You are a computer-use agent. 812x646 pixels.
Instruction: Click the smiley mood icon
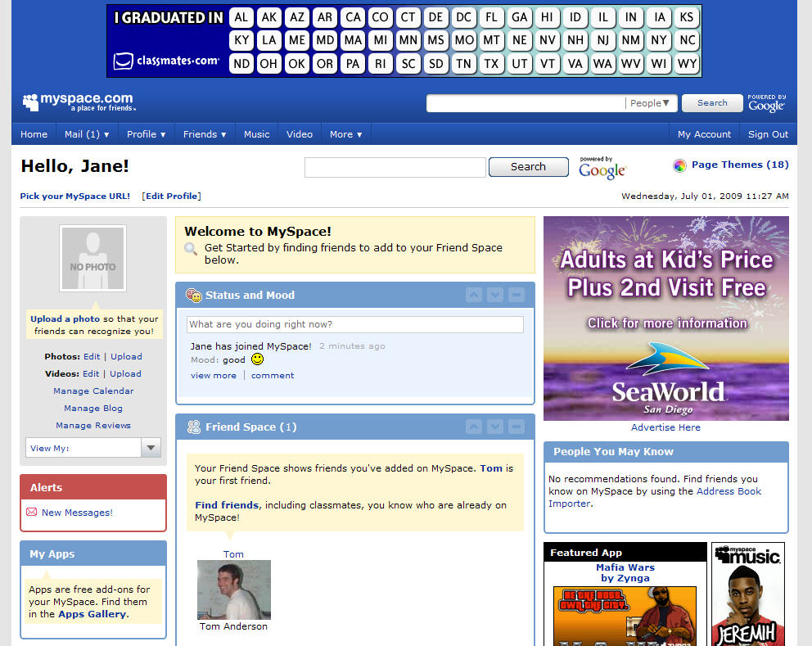257,359
